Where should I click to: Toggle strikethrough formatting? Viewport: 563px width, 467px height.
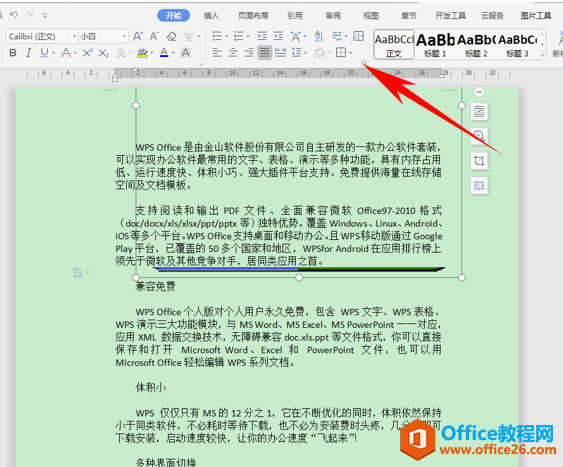(66, 53)
